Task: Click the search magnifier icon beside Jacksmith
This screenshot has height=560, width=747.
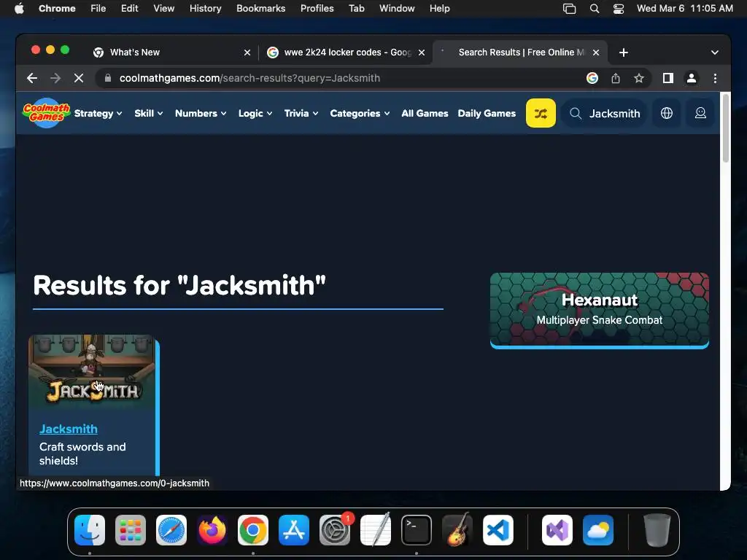Action: [x=576, y=113]
